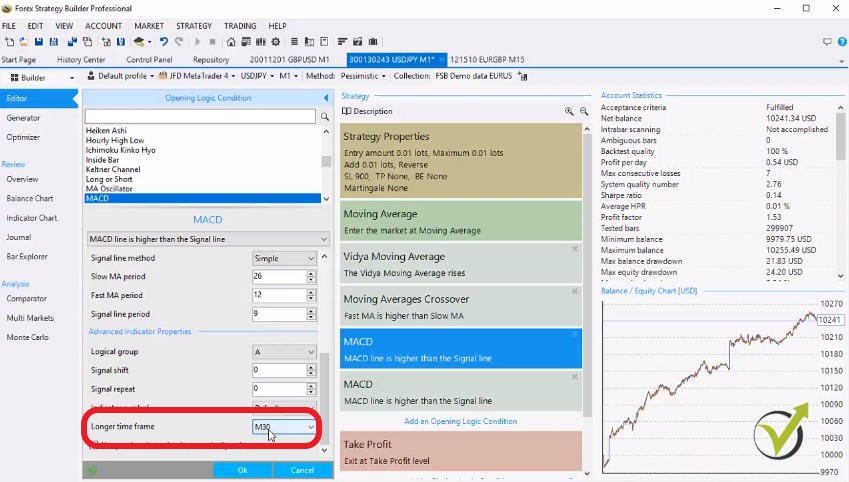
Task: Click the Description button in Strategy panel
Action: [x=367, y=111]
